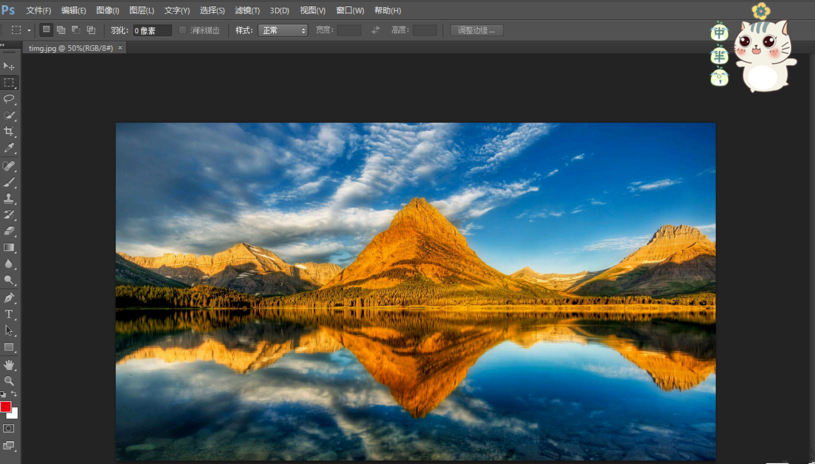
Task: Pick the Eyedropper tool
Action: click(x=9, y=148)
